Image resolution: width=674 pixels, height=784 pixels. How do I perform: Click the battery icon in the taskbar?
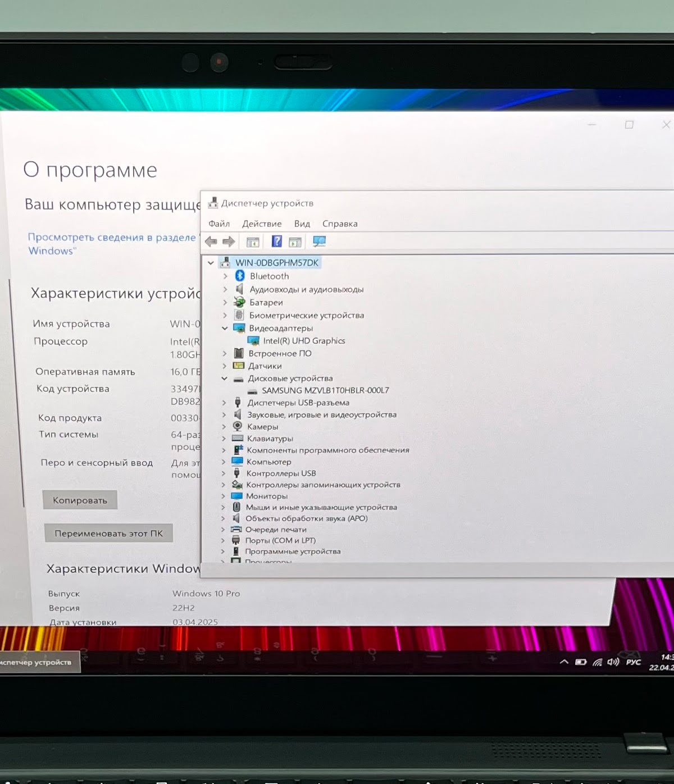pyautogui.click(x=581, y=662)
